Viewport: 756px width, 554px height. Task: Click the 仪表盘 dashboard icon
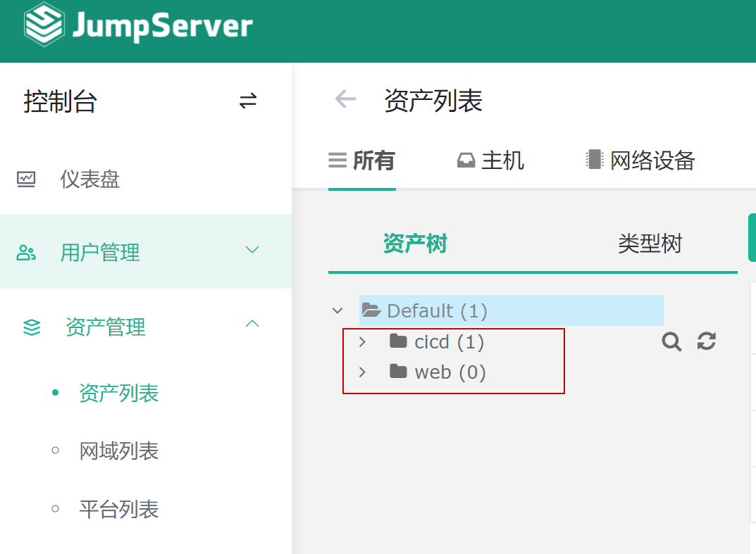(x=26, y=180)
